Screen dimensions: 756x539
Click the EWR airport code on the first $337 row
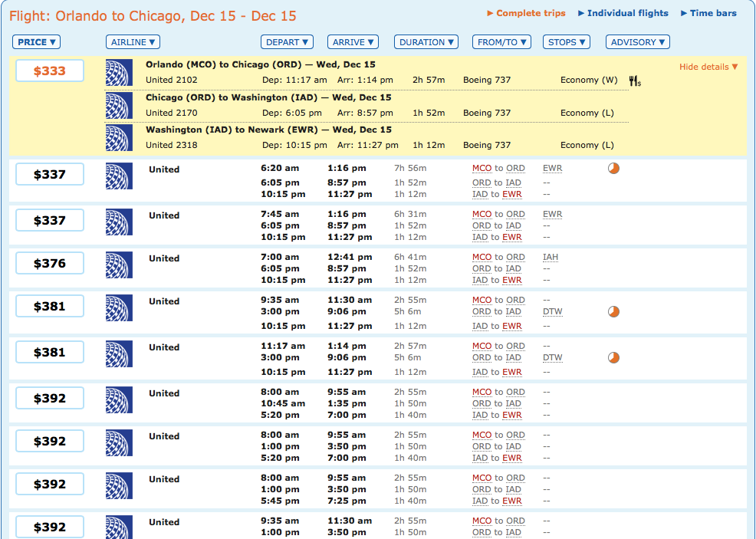click(552, 168)
